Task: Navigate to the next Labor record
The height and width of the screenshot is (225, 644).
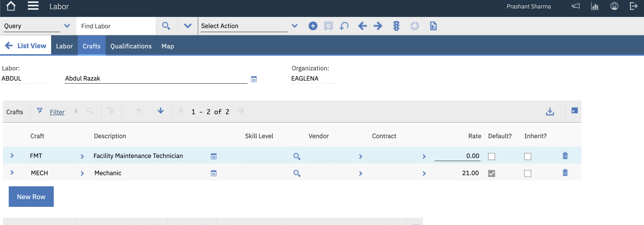Action: pos(378,26)
